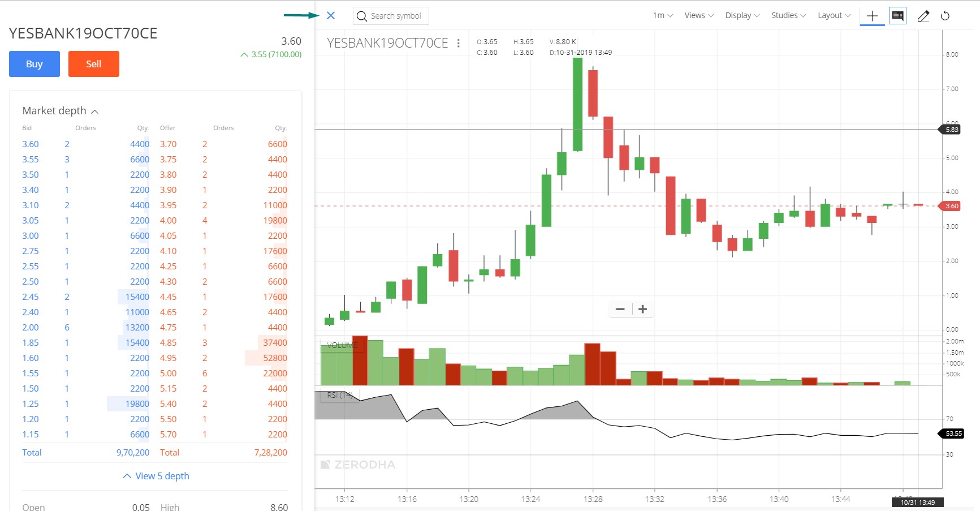Open the 1m timeframe dropdown

[x=663, y=15]
